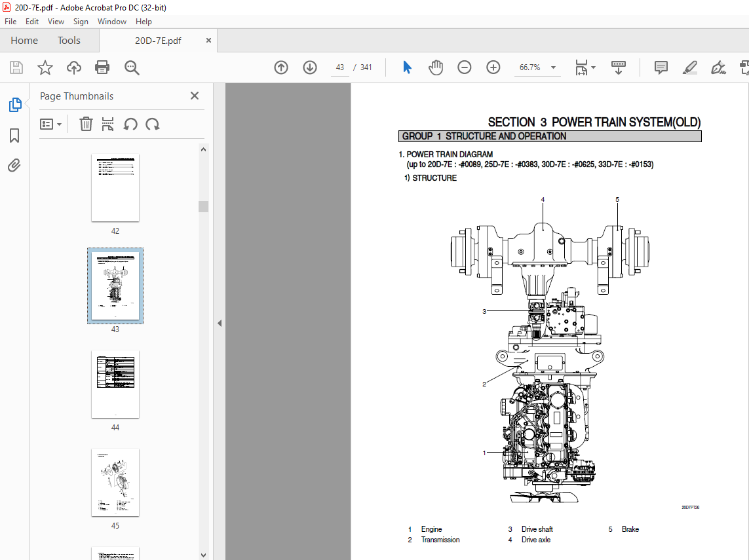Viewport: 749px width, 560px height.
Task: Switch to the Tools tab
Action: (x=69, y=41)
